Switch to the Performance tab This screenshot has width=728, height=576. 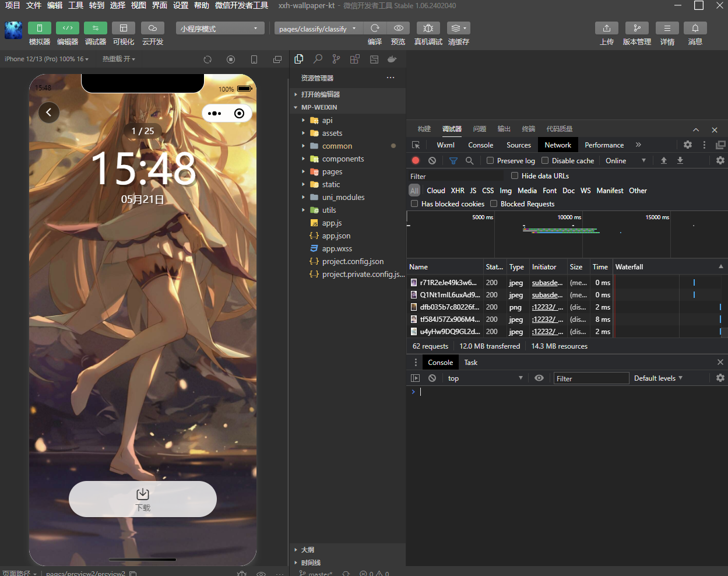coord(604,145)
